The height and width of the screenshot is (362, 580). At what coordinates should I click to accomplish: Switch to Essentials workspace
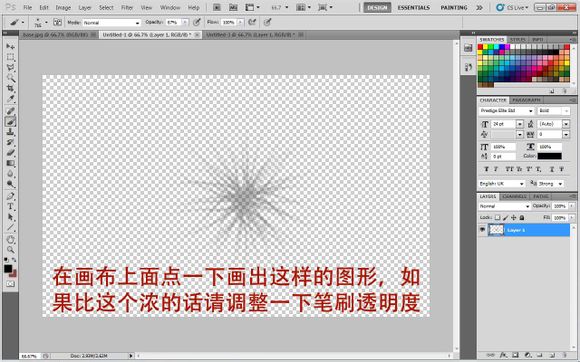click(x=414, y=7)
